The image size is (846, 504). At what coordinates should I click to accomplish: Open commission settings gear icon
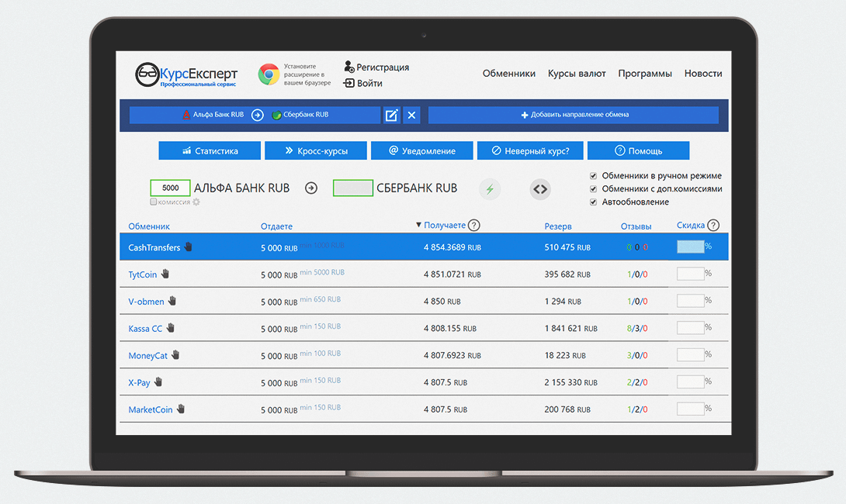[196, 202]
